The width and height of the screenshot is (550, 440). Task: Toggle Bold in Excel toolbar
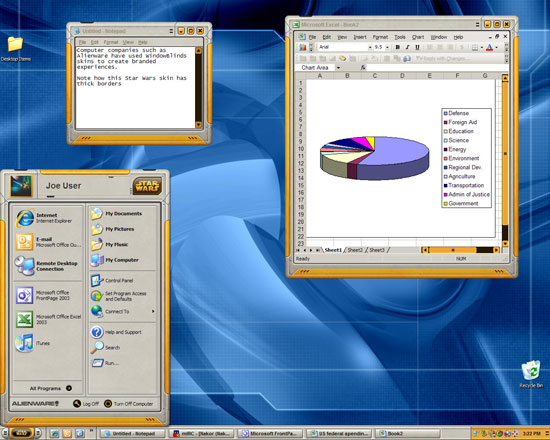[397, 47]
